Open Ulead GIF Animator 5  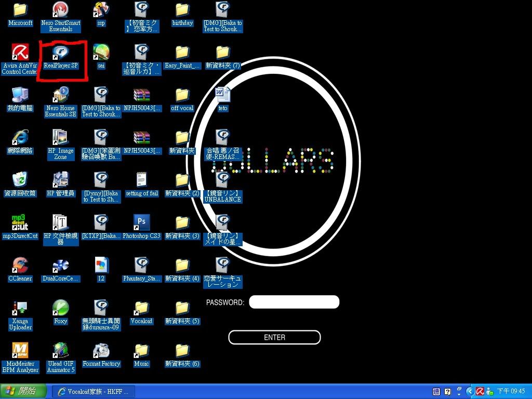click(61, 357)
